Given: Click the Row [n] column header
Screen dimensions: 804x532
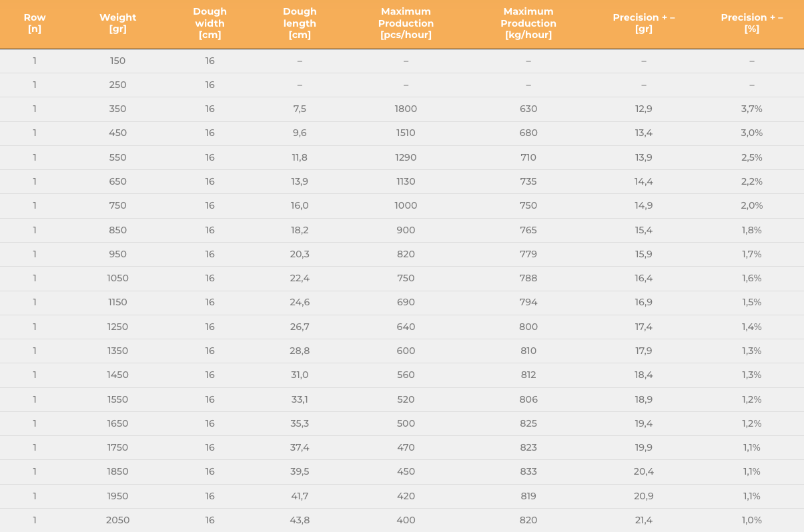Looking at the screenshot, I should [35, 23].
